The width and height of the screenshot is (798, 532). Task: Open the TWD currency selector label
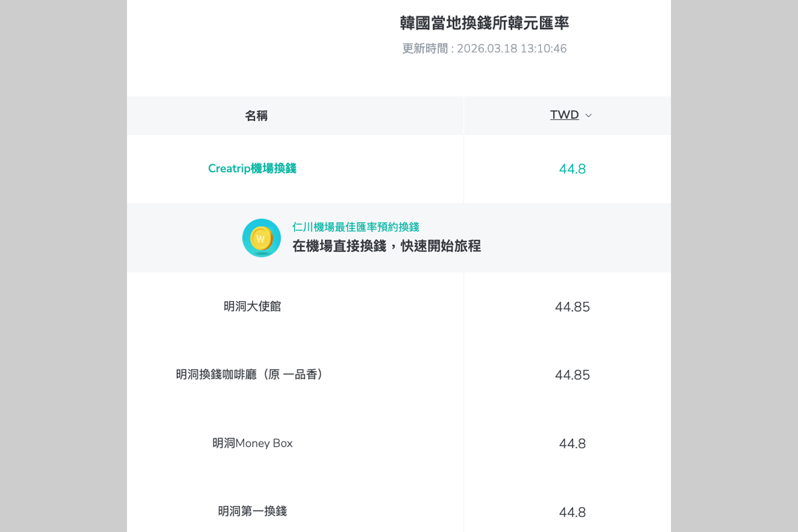(x=564, y=115)
